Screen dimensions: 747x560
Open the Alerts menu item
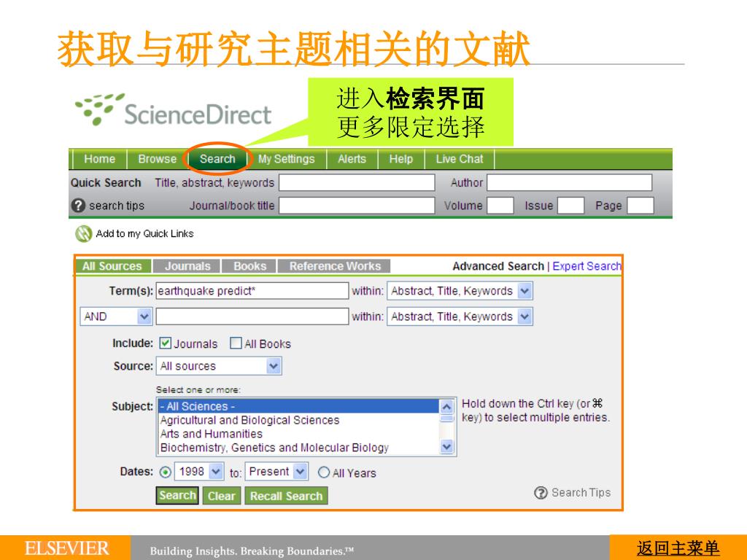[352, 159]
